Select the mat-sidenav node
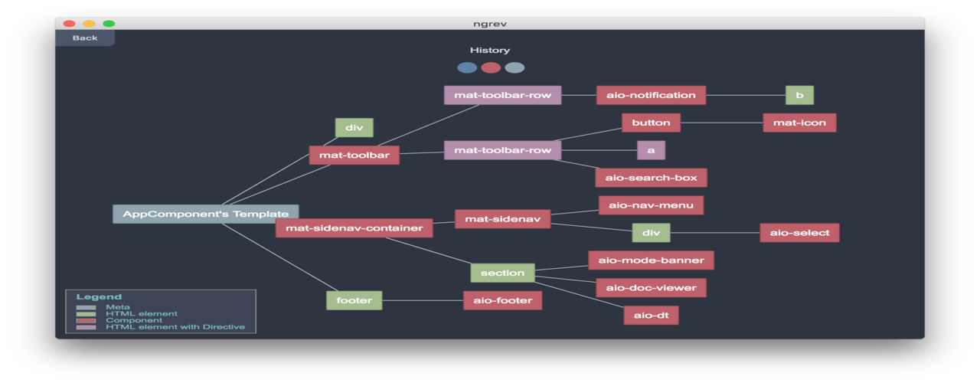980x383 pixels. coord(502,219)
